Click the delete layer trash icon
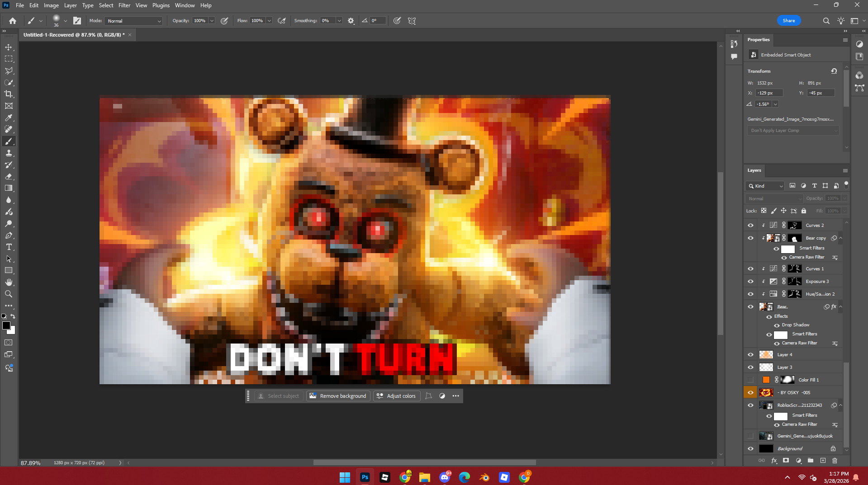This screenshot has width=868, height=485. (835, 461)
